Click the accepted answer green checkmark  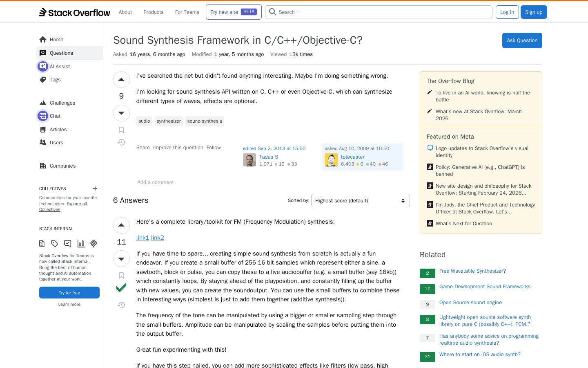coord(121,288)
